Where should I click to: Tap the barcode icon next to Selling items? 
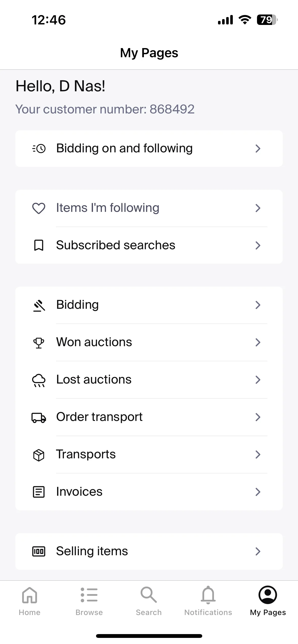(39, 552)
